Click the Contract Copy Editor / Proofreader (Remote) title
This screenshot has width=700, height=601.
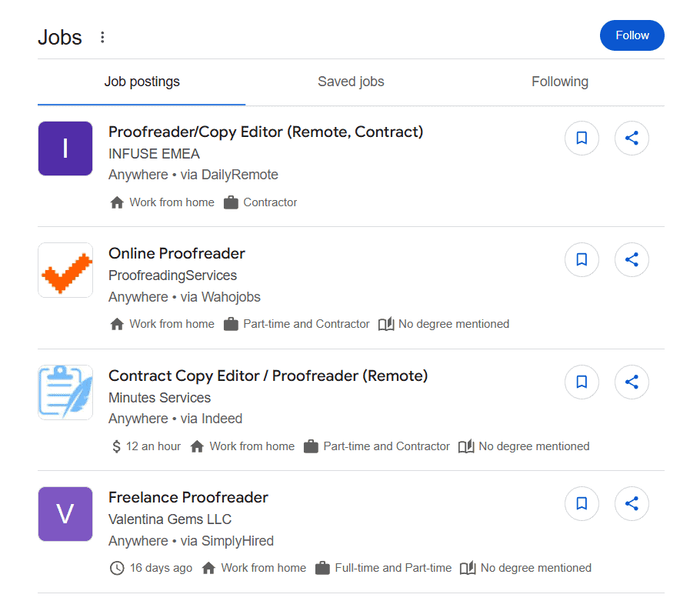pyautogui.click(x=268, y=376)
